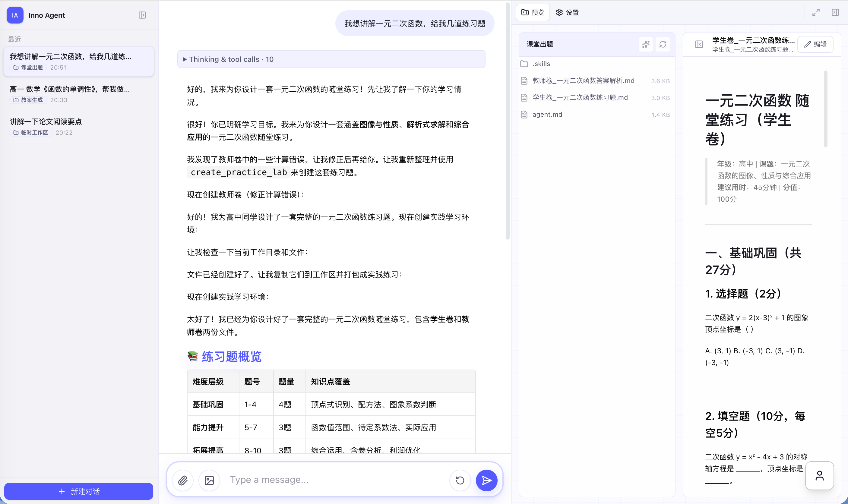The width and height of the screenshot is (848, 504).
Task: Click the 课堂出题 workspace tag in first conversation
Action: tap(28, 67)
